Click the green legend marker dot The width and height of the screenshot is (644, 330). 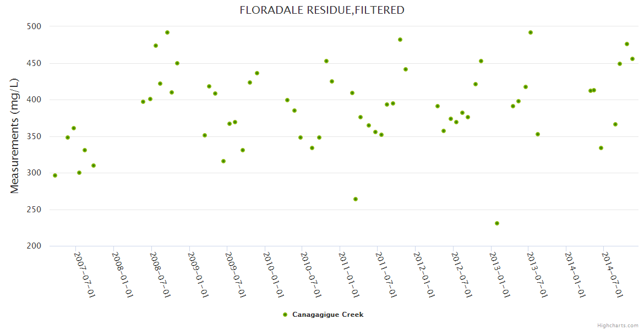285,315
